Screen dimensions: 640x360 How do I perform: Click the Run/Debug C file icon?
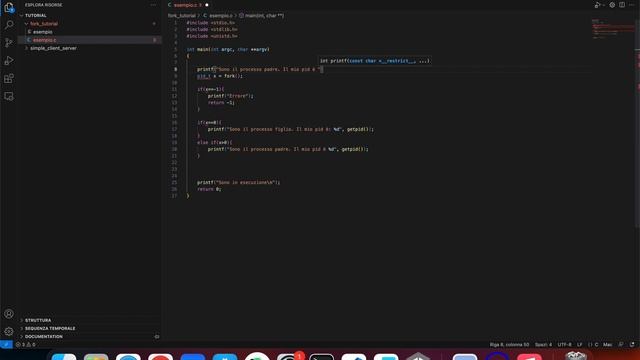[597, 5]
